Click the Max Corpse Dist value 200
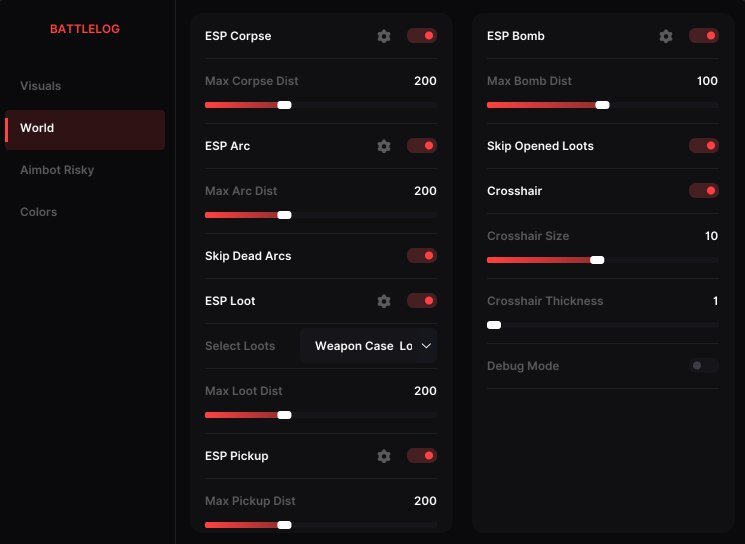This screenshot has width=745, height=544. [x=425, y=81]
